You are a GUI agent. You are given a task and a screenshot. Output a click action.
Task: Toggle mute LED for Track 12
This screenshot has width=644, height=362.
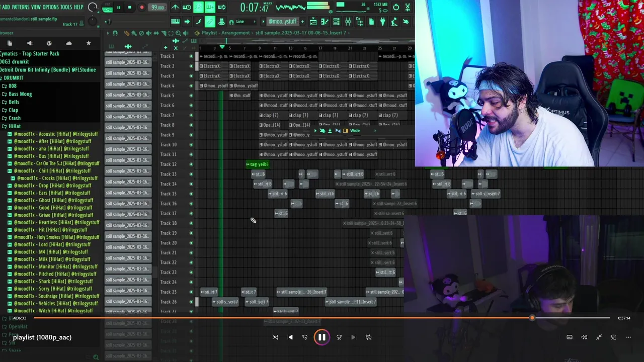click(x=191, y=164)
